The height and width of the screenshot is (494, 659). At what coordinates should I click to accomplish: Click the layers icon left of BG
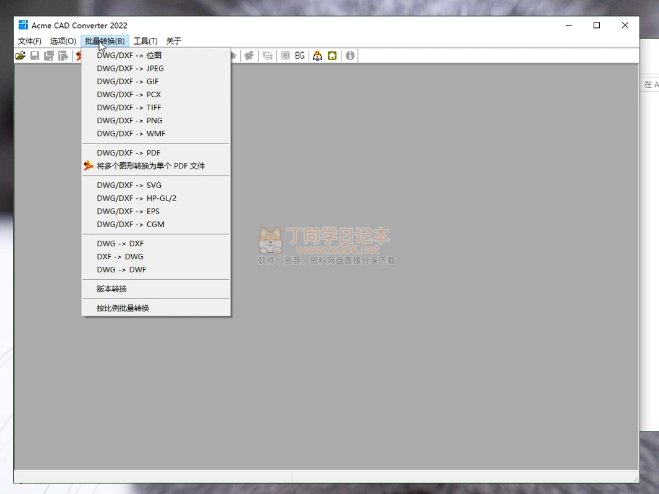285,55
